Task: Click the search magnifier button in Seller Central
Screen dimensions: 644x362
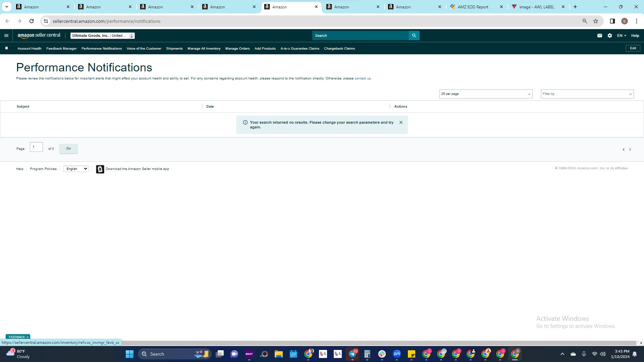Action: point(414,36)
